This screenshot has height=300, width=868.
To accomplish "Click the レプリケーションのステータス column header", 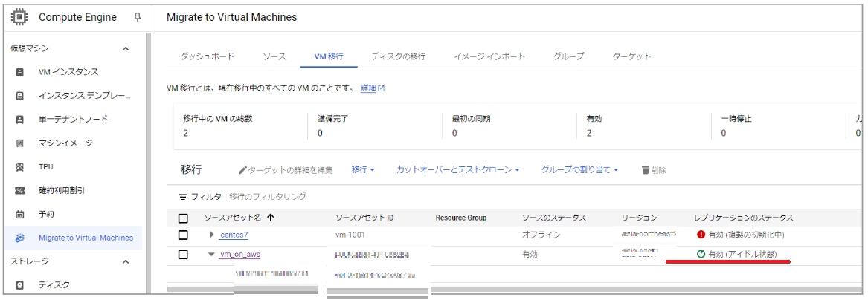I will [x=744, y=218].
